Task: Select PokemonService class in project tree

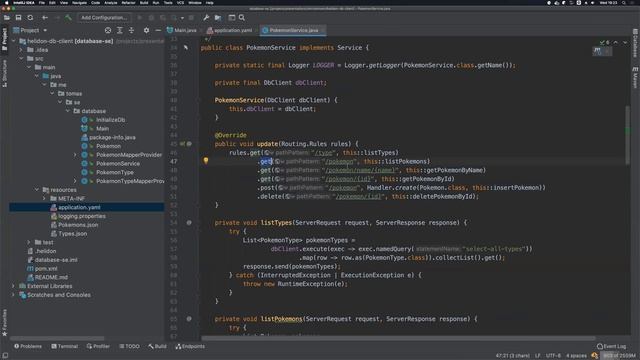Action: click(118, 163)
